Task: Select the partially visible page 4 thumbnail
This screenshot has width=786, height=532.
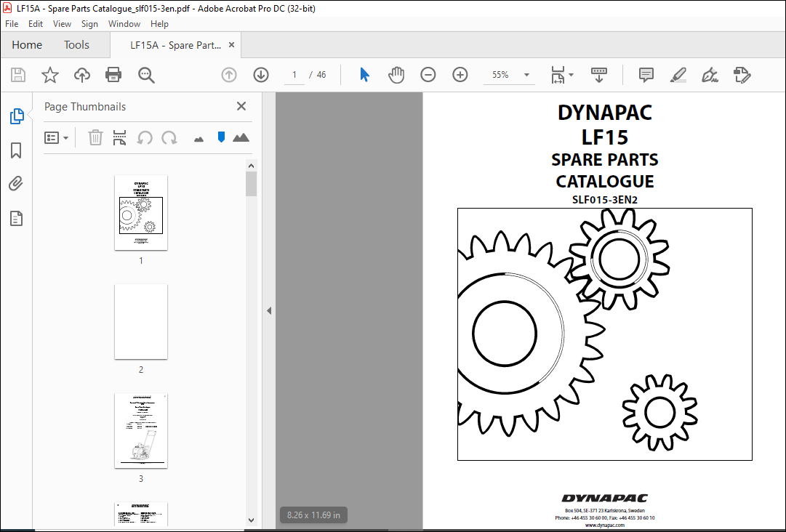Action: point(141,513)
